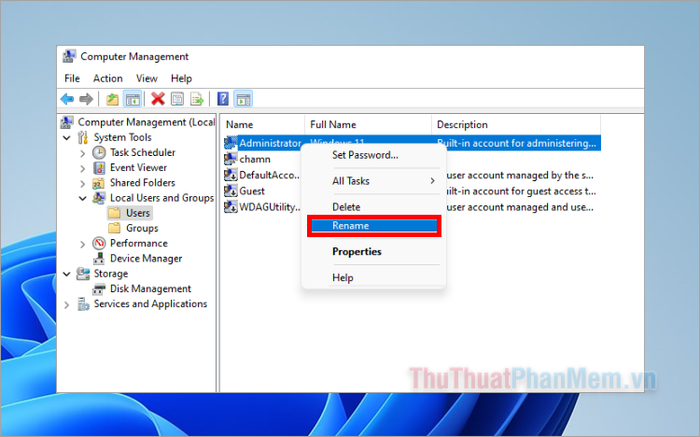The image size is (700, 437).
Task: Select the Event Viewer node
Action: (138, 168)
